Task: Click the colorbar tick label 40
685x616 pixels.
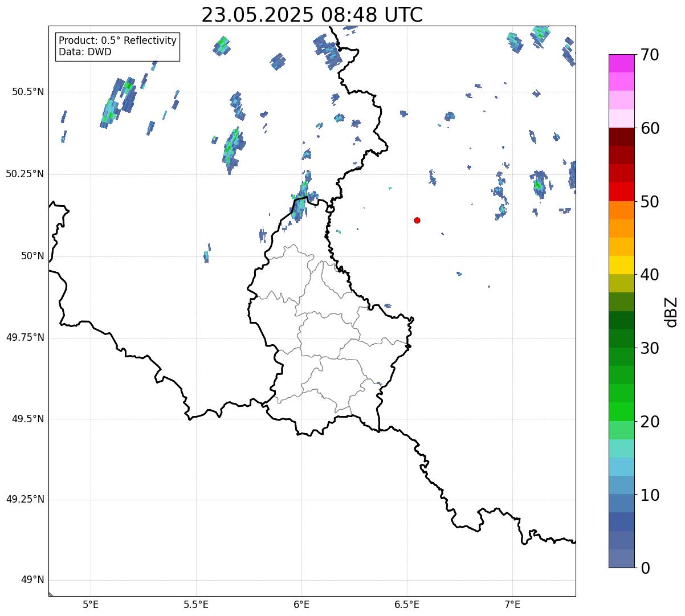Action: coord(650,275)
